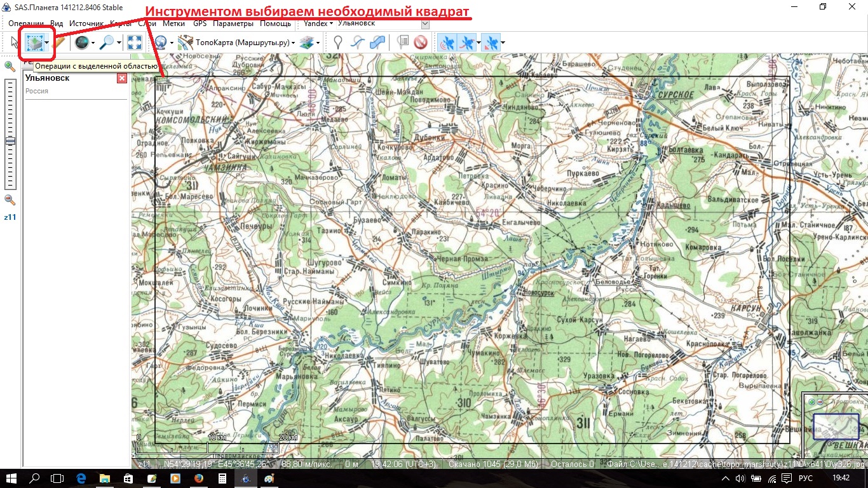Click the vertical zoom level slider handle
The width and height of the screenshot is (868, 488).
pyautogui.click(x=10, y=141)
